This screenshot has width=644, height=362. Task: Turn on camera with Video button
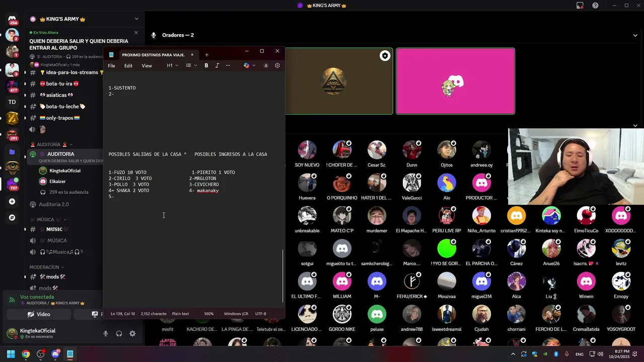[39, 314]
